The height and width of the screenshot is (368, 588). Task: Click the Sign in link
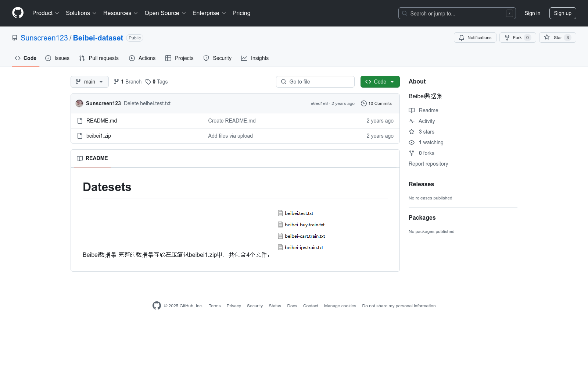(x=533, y=13)
